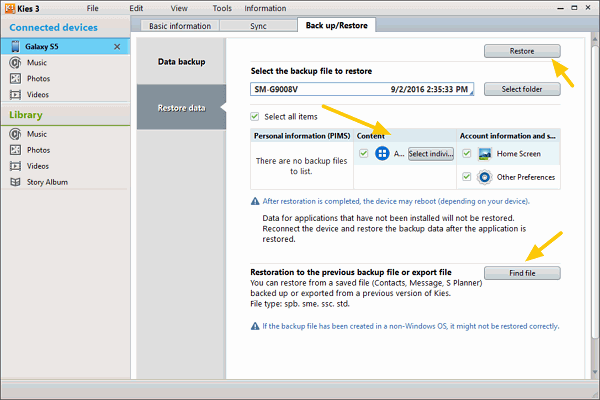Click the Home Screen label
The width and height of the screenshot is (600, 400).
tap(518, 154)
